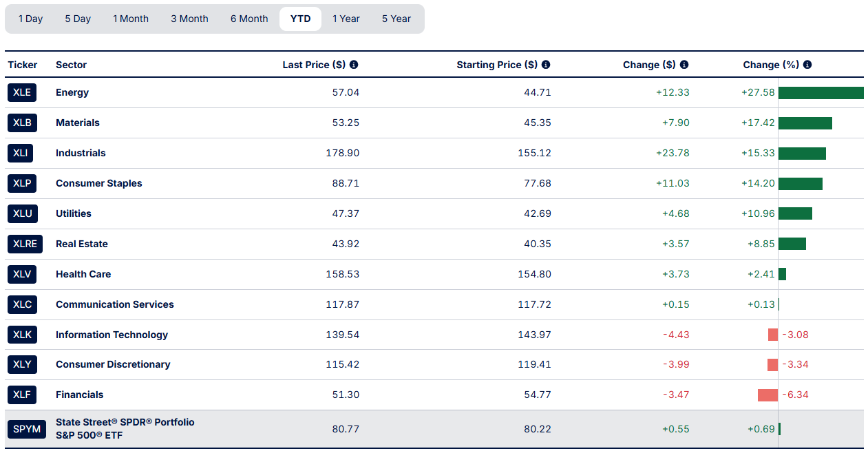Screen dimensions: 868x451
Task: Click the XLU ticker badge
Action: click(x=22, y=213)
